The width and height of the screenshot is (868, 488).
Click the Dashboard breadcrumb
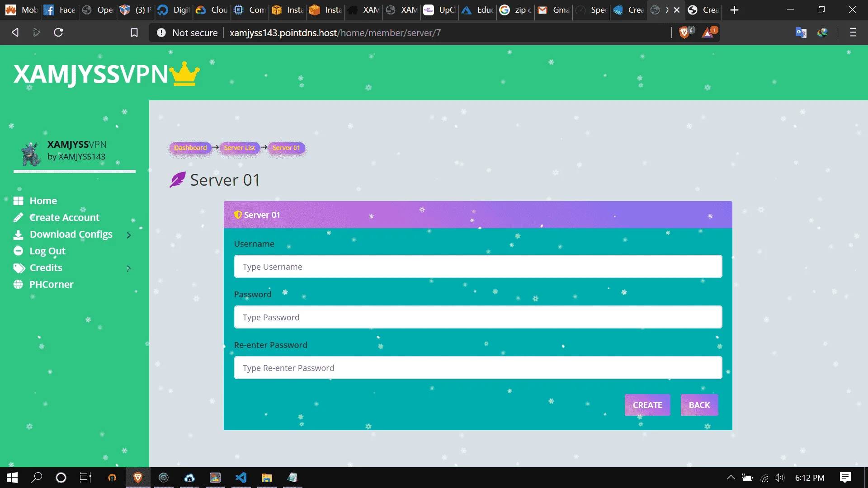[x=190, y=148]
